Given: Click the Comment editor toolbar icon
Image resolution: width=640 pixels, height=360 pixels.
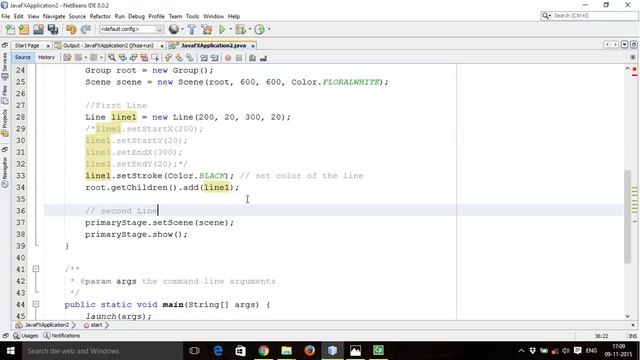Looking at the screenshot, I should click(253, 58).
